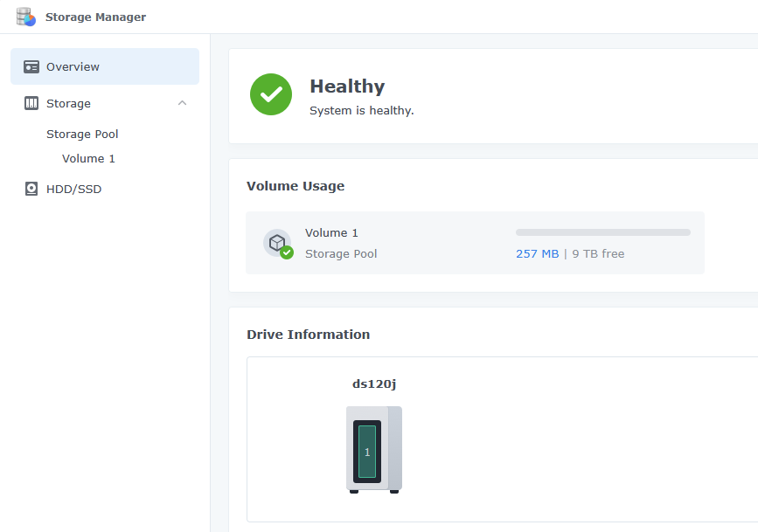Click the 9 TB free text
This screenshot has width=758, height=532.
point(598,254)
